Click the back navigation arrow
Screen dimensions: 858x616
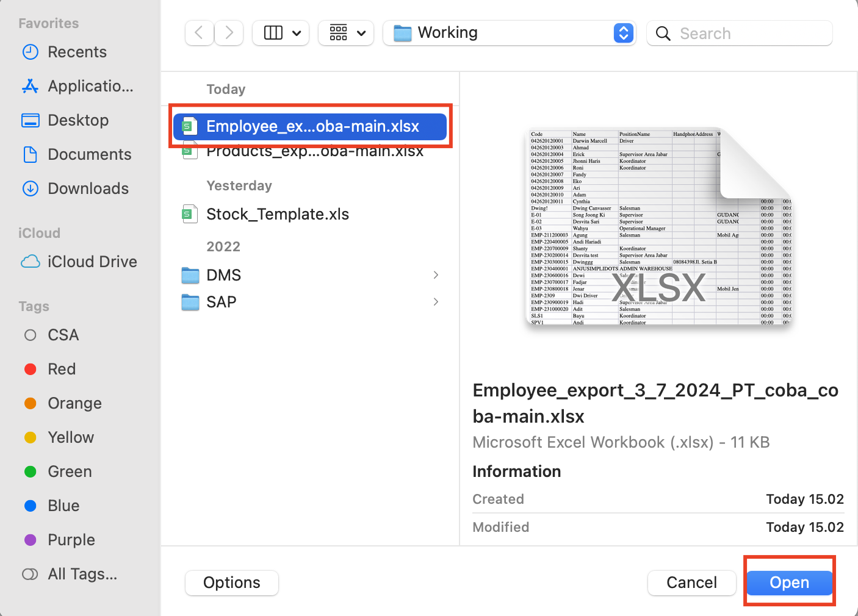(199, 33)
